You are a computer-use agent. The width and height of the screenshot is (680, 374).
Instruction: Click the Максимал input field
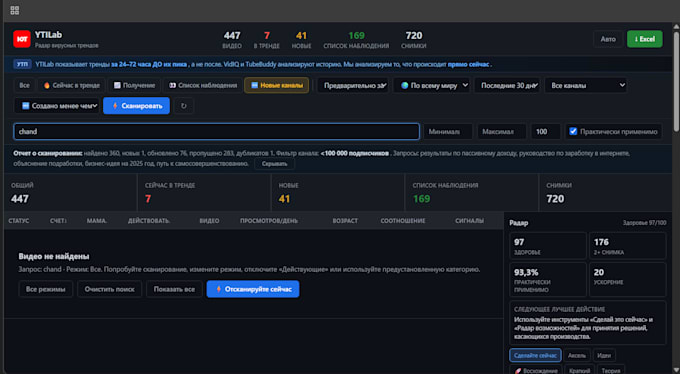[x=501, y=131]
